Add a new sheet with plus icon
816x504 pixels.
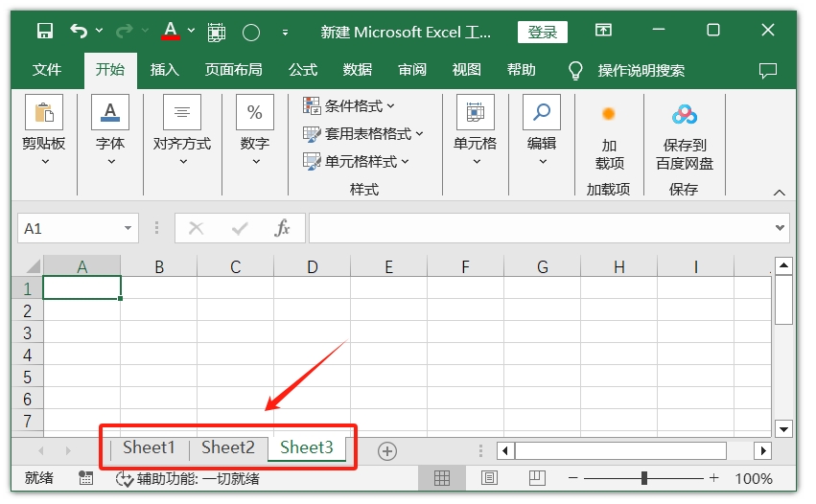point(387,451)
